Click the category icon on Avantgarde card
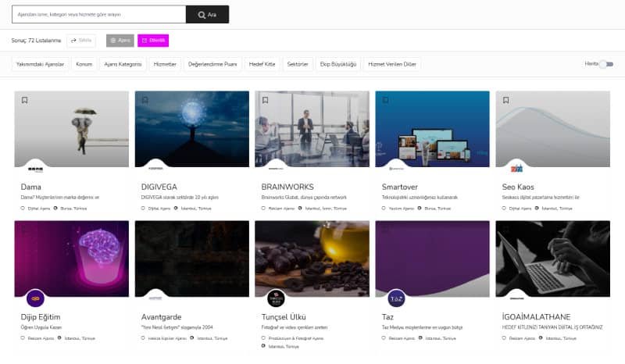Image resolution: width=625 pixels, height=364 pixels. point(143,337)
